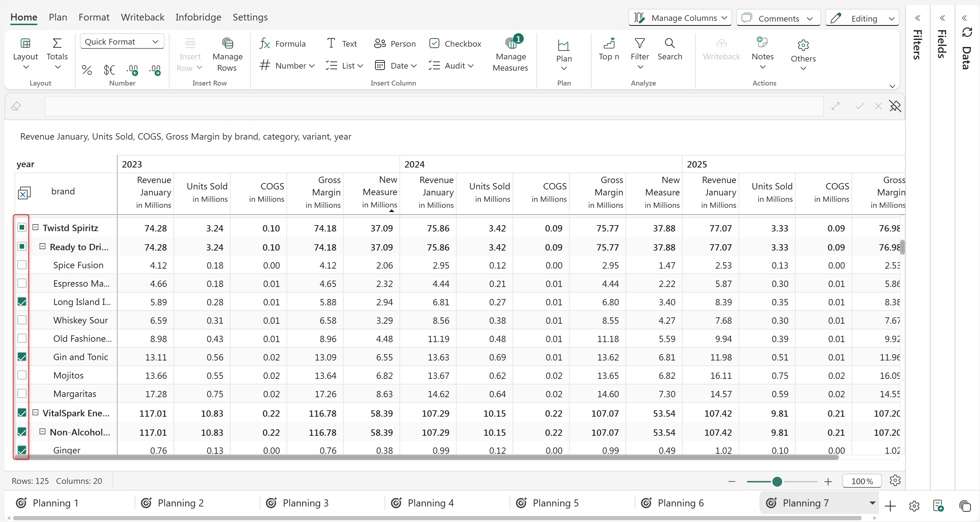980x522 pixels.
Task: Insert a Formula column
Action: tap(282, 44)
